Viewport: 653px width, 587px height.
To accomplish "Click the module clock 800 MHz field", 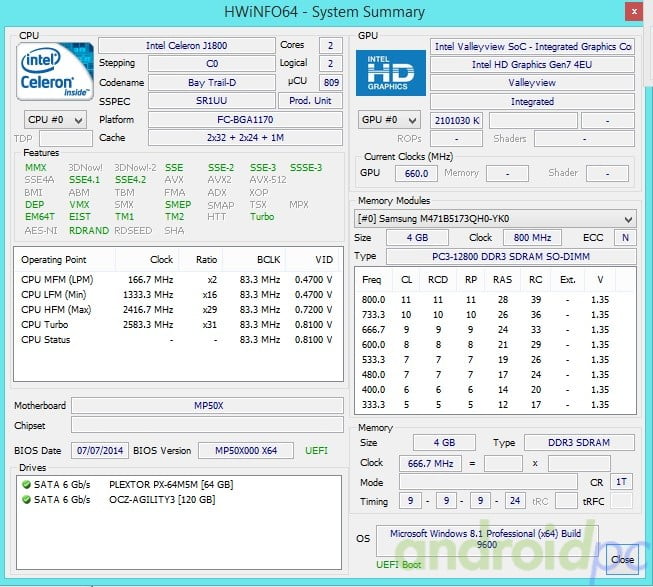I will pyautogui.click(x=532, y=238).
